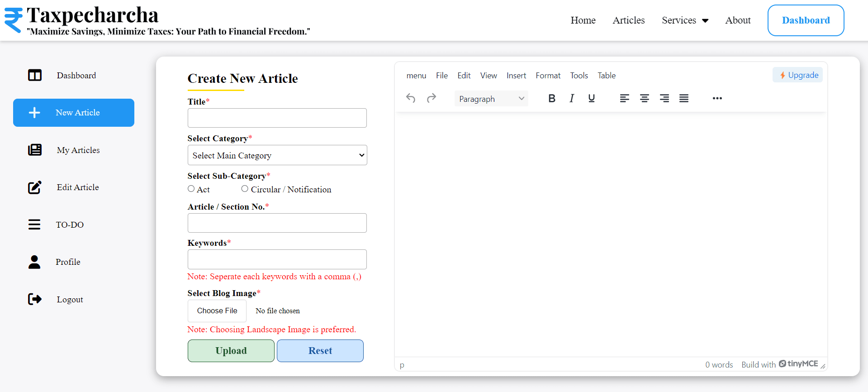Click the Title input field

pos(277,118)
